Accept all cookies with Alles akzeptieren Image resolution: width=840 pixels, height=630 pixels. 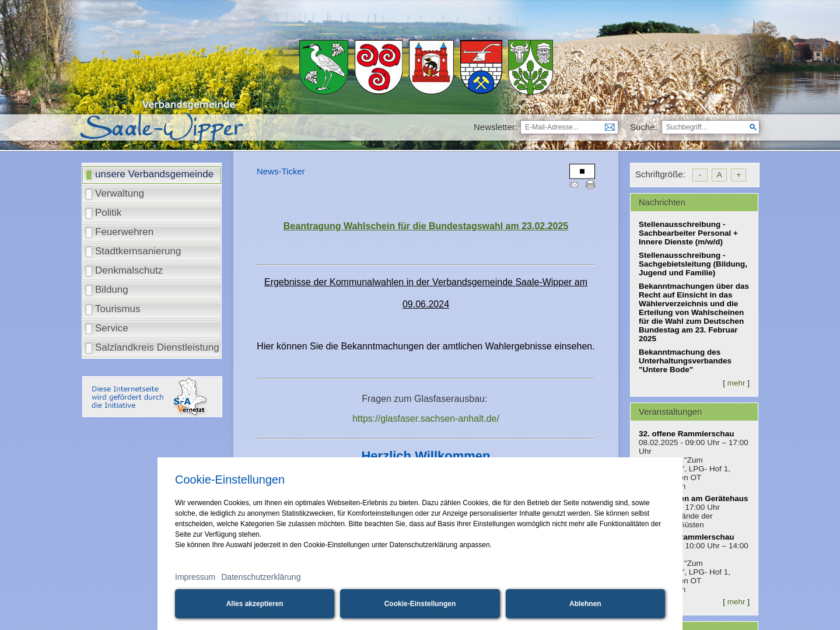coord(255,604)
